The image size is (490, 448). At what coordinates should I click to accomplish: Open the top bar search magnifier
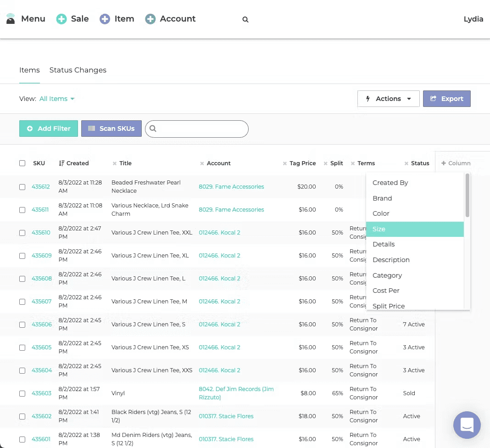245,19
